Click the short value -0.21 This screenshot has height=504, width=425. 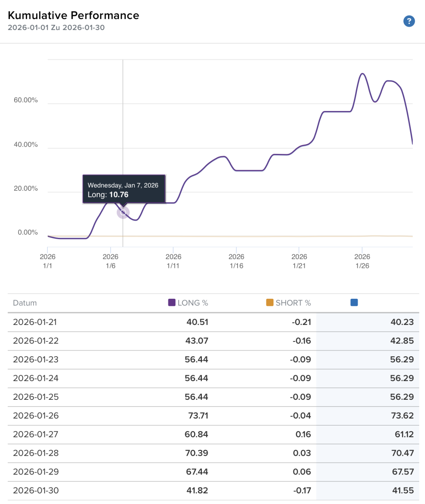(301, 322)
